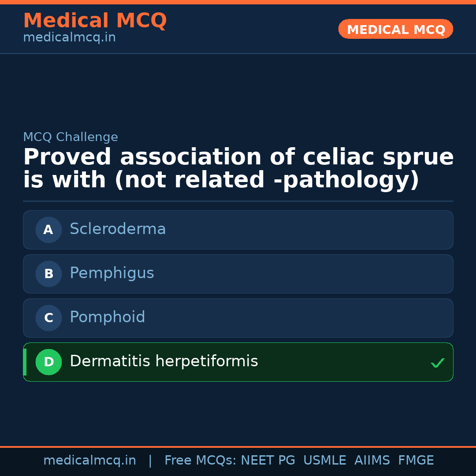Open medicalmcq.in link in footer
The height and width of the screenshot is (476, 476).
tap(89, 461)
